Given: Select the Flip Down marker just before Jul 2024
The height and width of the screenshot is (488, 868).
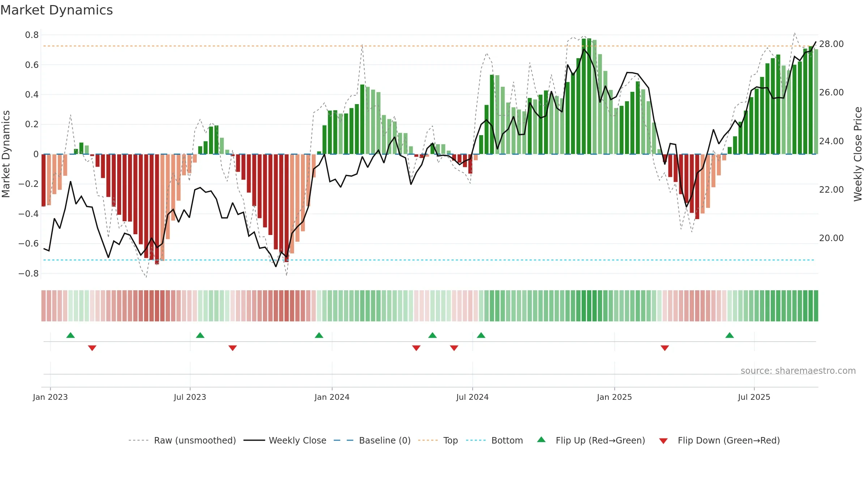Looking at the screenshot, I should coord(454,348).
